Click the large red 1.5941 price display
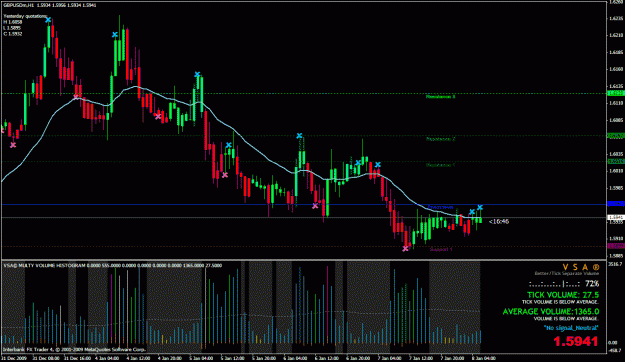This screenshot has width=625, height=362. pyautogui.click(x=576, y=341)
